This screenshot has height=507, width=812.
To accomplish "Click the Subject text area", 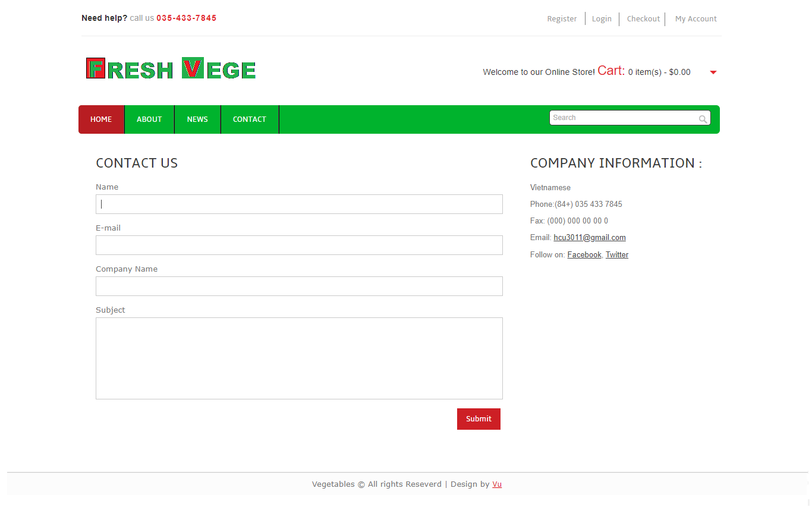I will coord(299,358).
